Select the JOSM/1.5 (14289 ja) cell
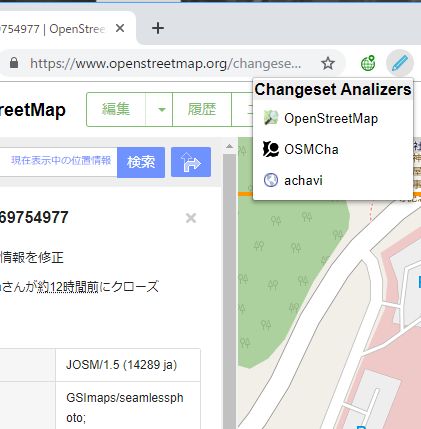The width and height of the screenshot is (421, 429). (128, 365)
